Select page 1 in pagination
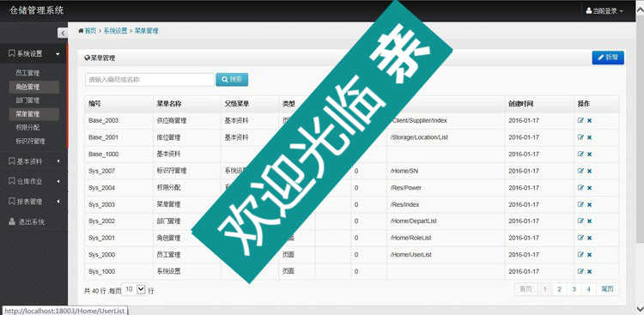This screenshot has height=315, width=644. point(544,289)
